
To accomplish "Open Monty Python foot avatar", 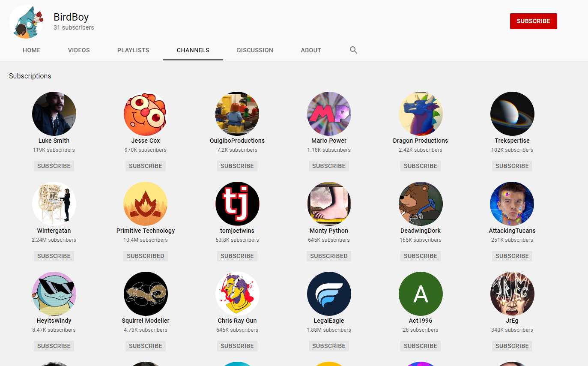I will click(x=329, y=204).
